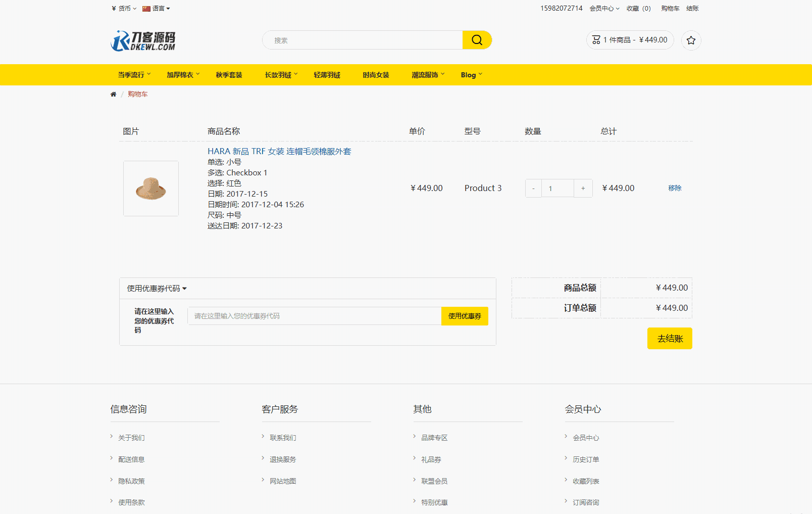Increase quantity with the plus button
812x514 pixels.
[x=583, y=189]
